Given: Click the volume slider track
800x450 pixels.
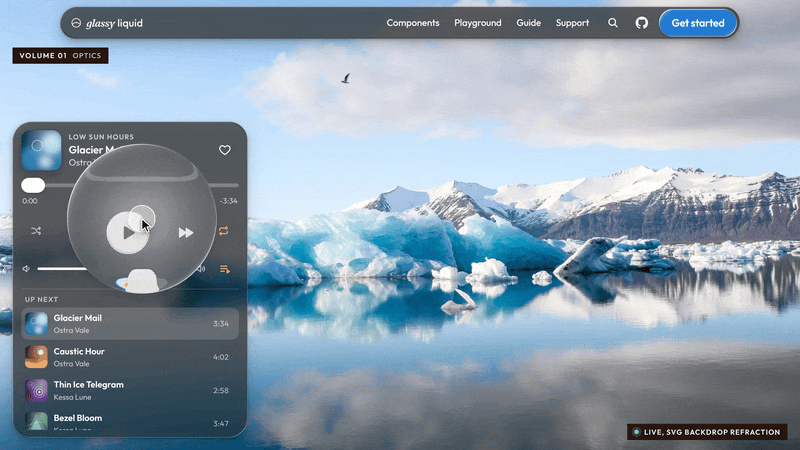Looking at the screenshot, I should click(61, 269).
